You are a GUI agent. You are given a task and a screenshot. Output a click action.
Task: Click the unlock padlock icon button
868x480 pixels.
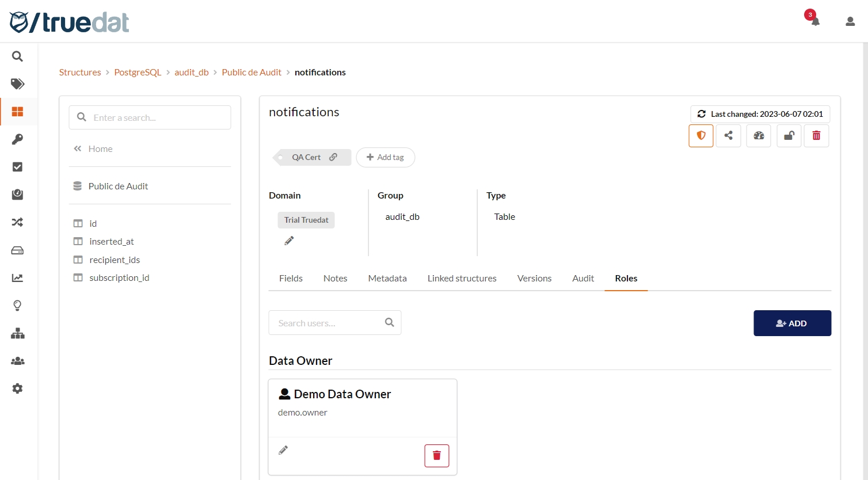[x=789, y=136]
